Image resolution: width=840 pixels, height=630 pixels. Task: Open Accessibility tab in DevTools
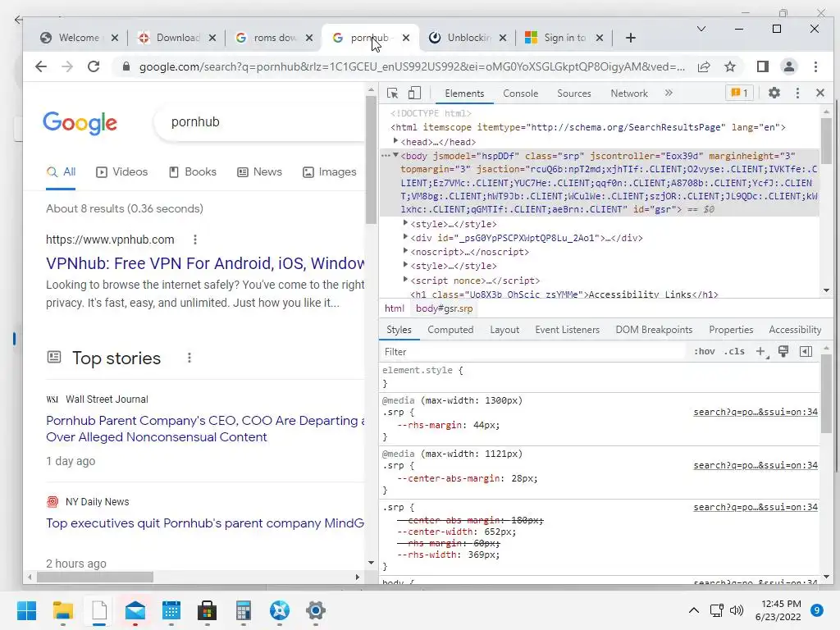click(x=795, y=330)
